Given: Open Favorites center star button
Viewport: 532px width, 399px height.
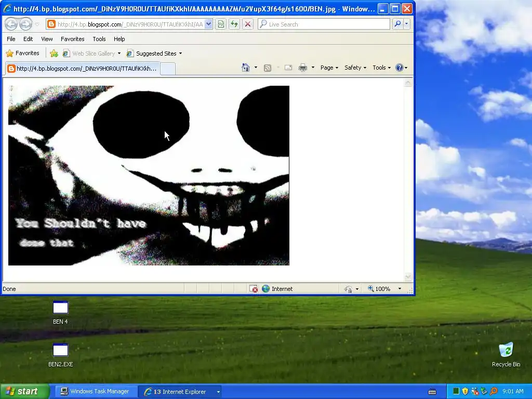Looking at the screenshot, I should click(23, 54).
